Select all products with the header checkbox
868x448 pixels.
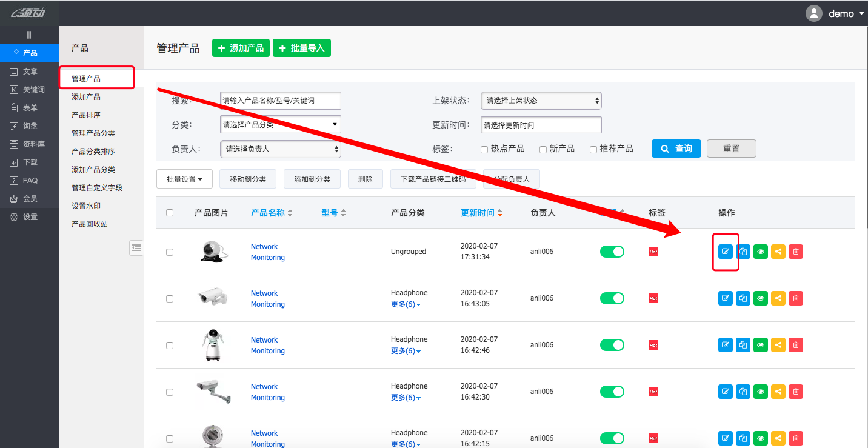[x=170, y=212]
